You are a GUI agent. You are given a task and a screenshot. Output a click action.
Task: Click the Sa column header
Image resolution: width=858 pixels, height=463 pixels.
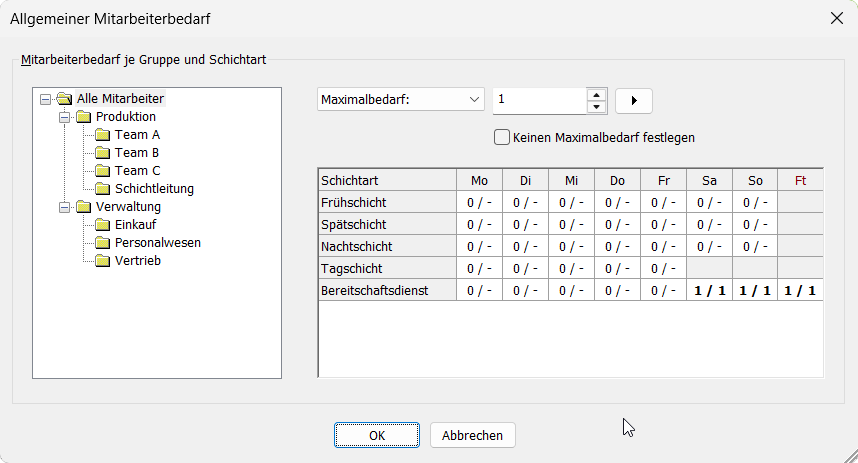[710, 180]
